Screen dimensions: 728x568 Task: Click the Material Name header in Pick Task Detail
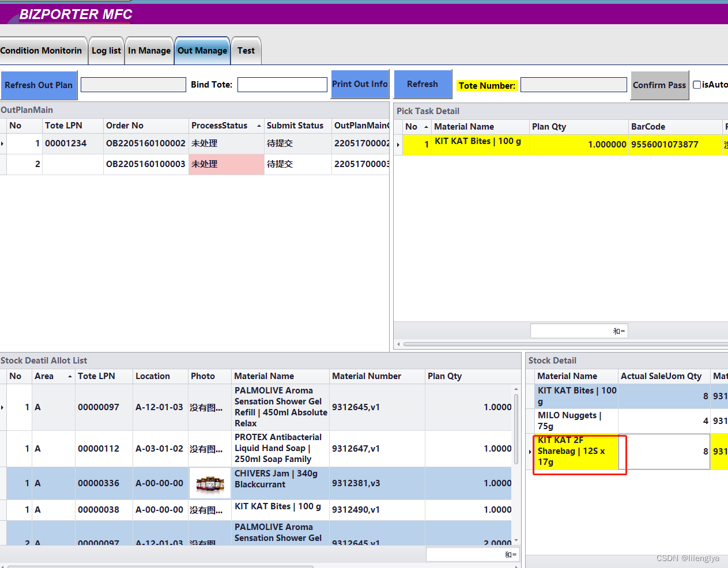[x=480, y=127]
